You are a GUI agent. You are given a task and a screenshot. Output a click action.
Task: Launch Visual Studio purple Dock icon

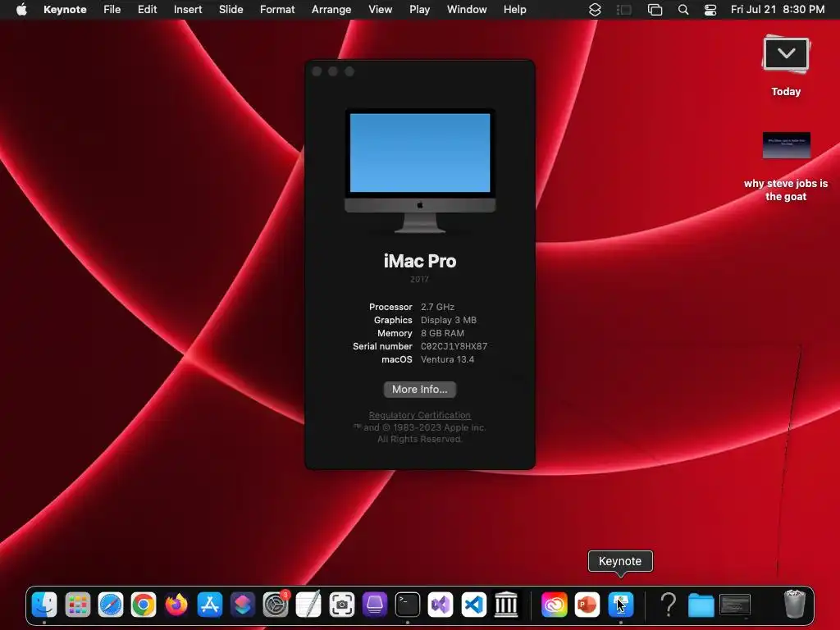click(x=441, y=605)
